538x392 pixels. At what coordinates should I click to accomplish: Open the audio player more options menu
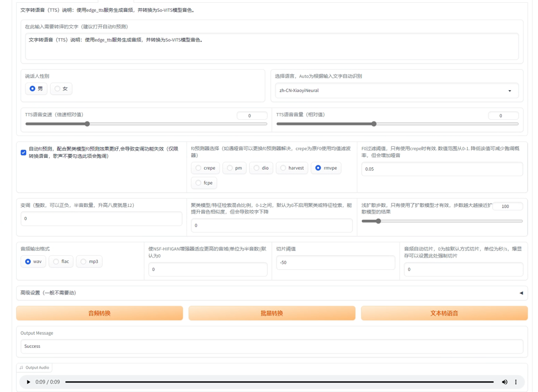point(516,382)
